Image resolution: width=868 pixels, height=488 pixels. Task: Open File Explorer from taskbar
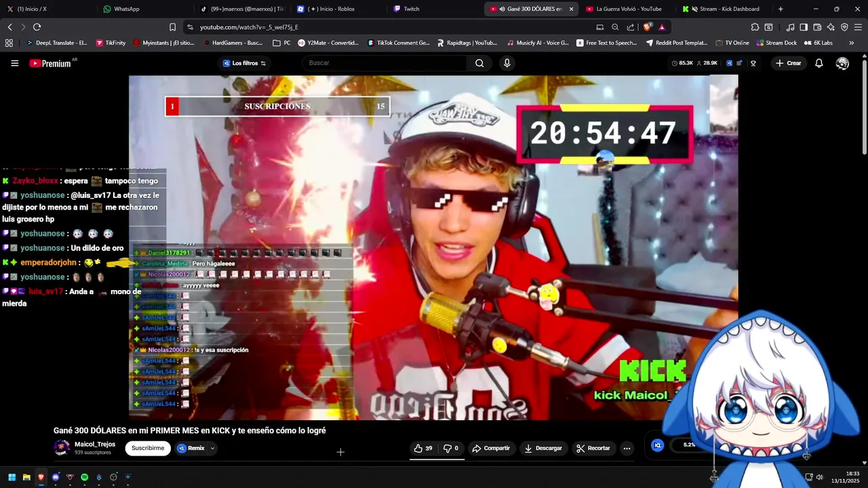pyautogui.click(x=26, y=477)
